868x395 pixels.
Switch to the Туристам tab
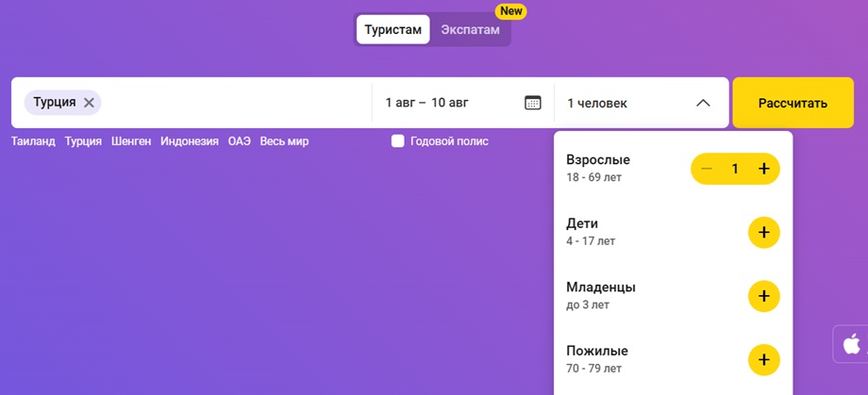coord(393,29)
